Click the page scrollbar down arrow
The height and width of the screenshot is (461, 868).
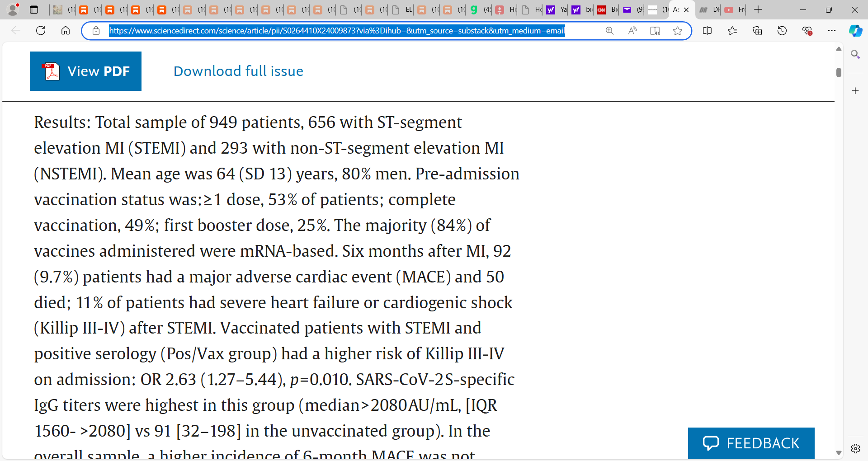(x=839, y=452)
